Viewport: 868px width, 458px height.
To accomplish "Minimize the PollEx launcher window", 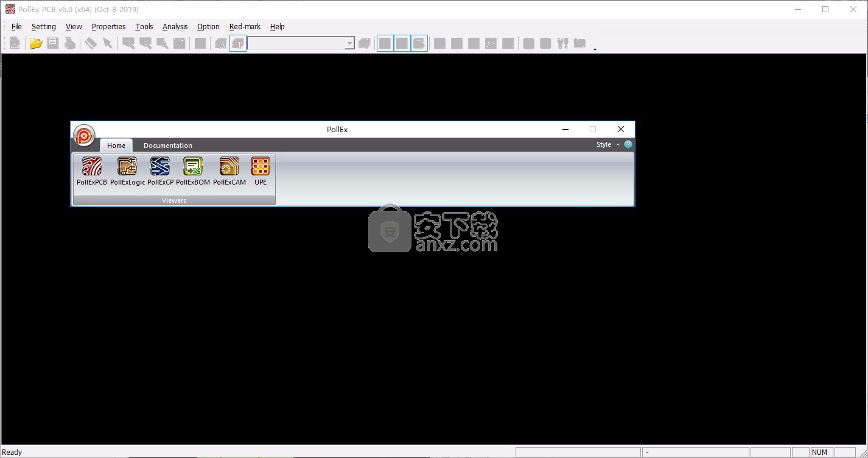I will click(565, 129).
